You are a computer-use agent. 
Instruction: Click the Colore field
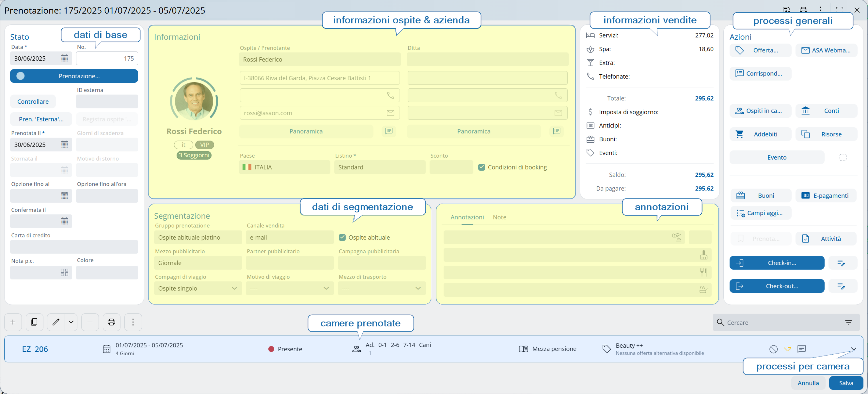click(107, 272)
